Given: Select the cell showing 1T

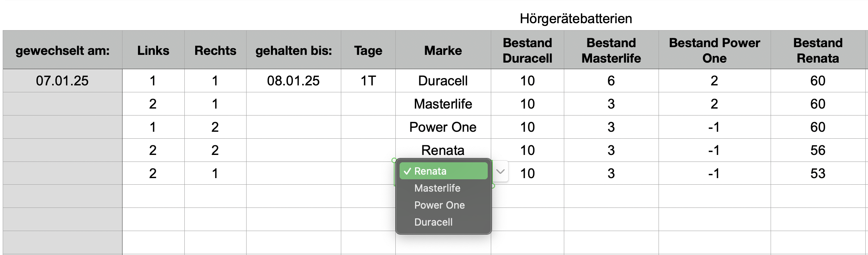Looking at the screenshot, I should pyautogui.click(x=368, y=81).
